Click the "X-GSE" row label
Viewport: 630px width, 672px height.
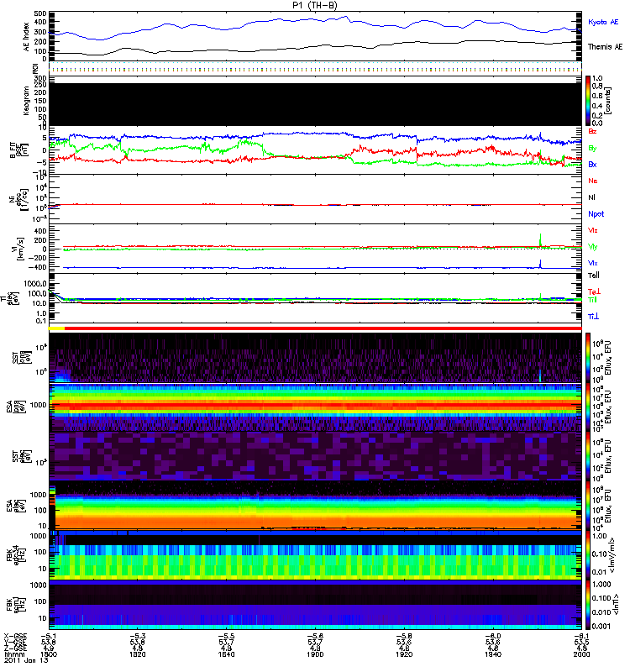coord(15,637)
